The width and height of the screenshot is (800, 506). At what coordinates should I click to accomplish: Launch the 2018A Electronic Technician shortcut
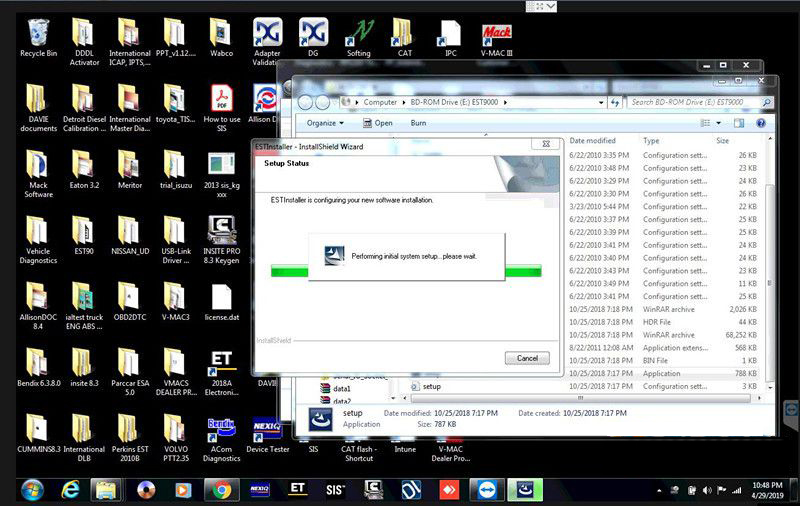(221, 373)
